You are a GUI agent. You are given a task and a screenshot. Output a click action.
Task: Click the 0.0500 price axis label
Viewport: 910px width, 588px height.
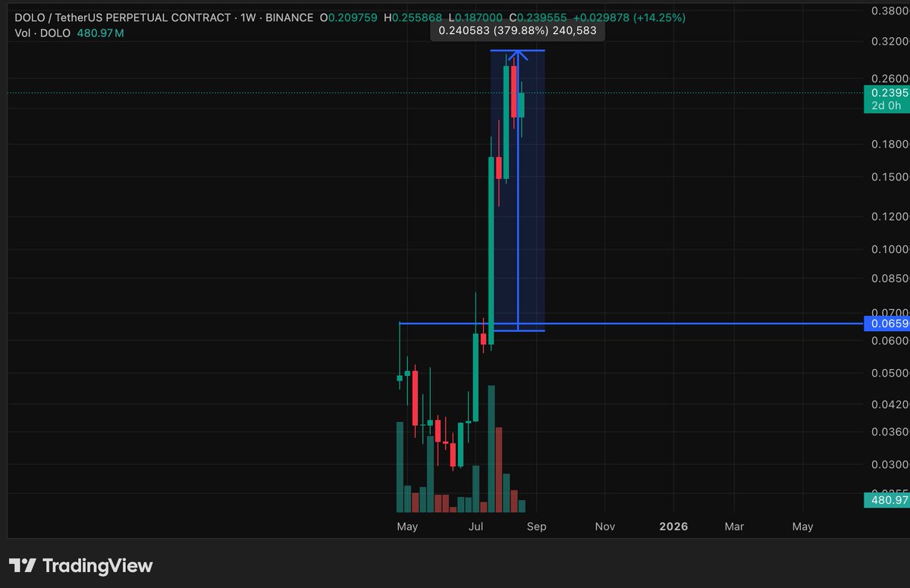[890, 373]
